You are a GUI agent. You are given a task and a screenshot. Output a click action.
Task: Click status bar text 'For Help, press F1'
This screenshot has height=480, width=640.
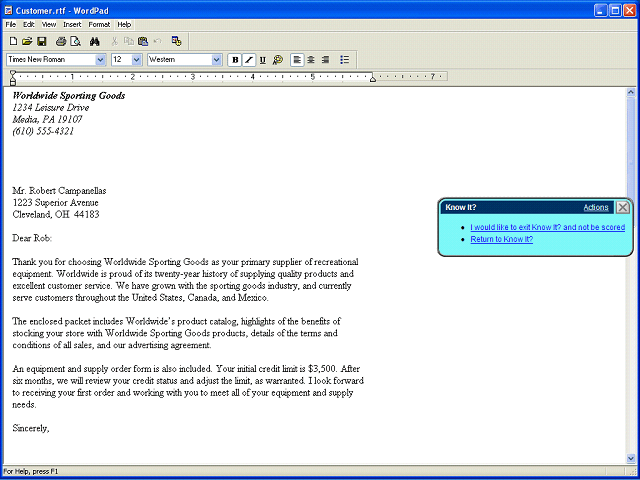tap(31, 471)
